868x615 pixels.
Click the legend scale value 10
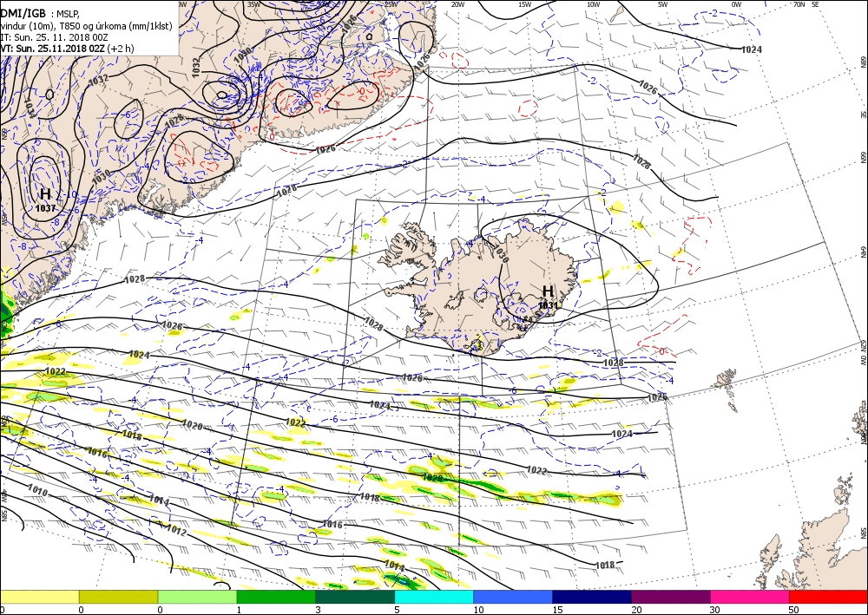(478, 610)
